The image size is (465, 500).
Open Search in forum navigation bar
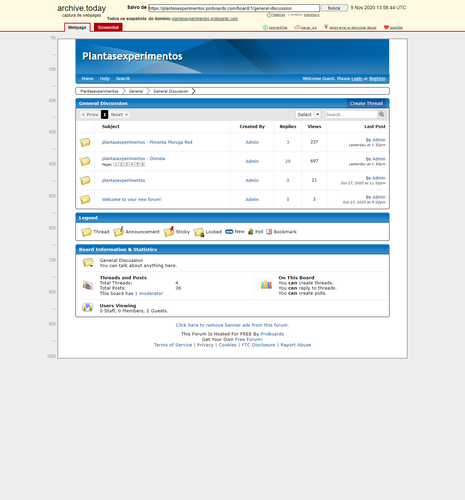click(x=123, y=79)
